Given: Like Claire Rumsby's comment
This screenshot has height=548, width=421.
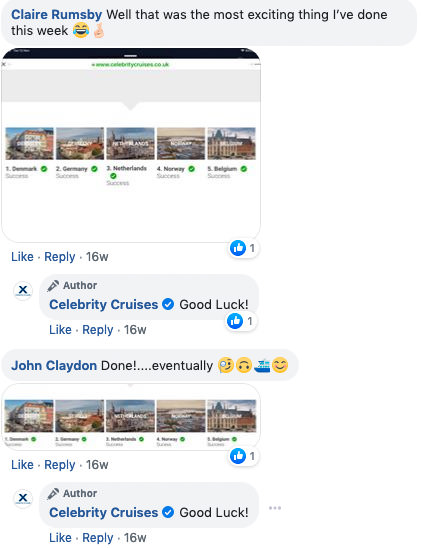Looking at the screenshot, I should click(x=22, y=257).
